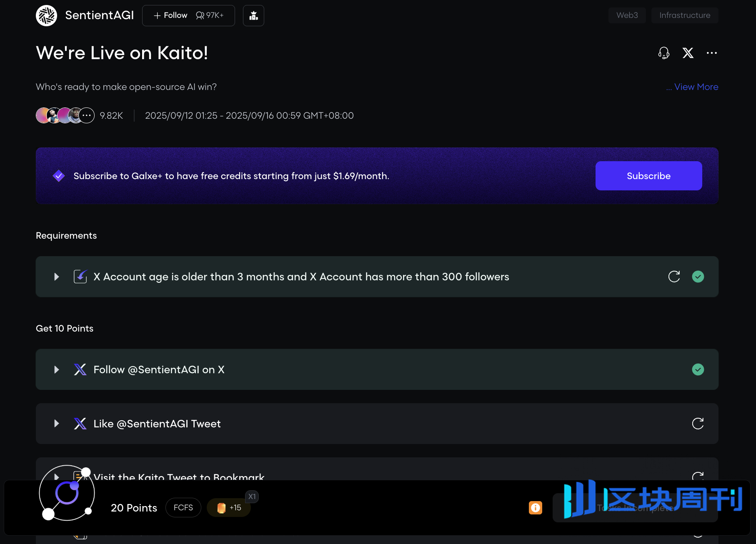Click the +15 reward badge

click(x=229, y=508)
